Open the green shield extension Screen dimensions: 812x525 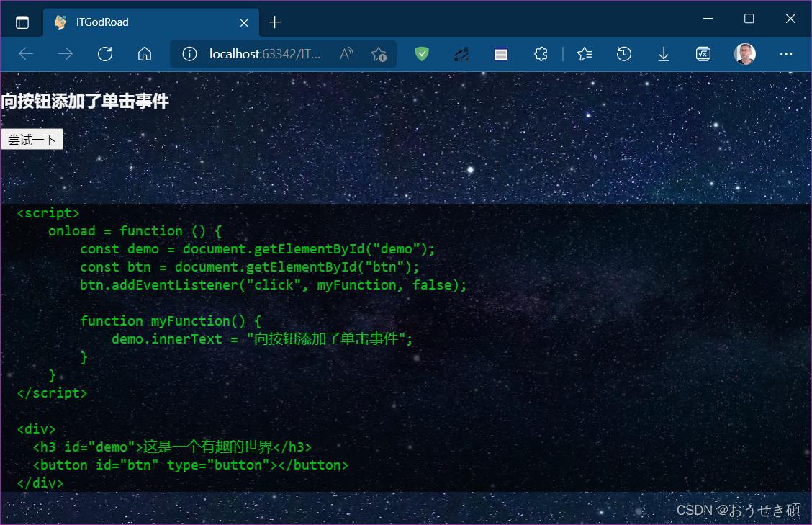pos(422,54)
